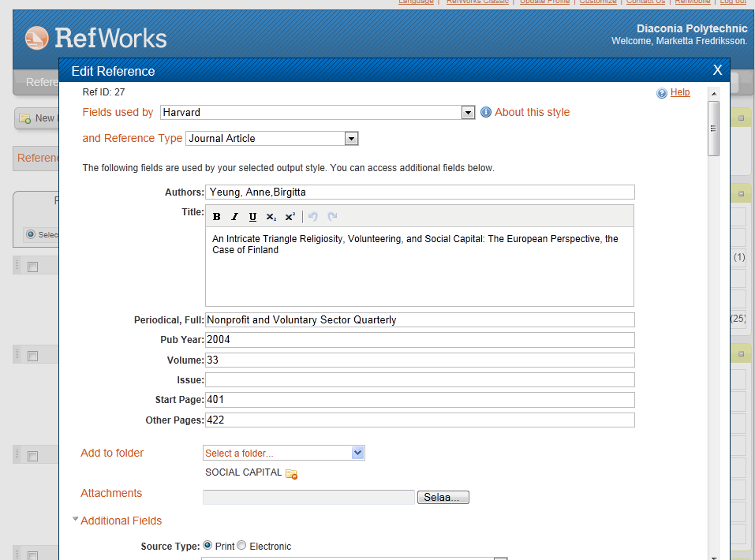755x560 pixels.
Task: Click inside the Title text area
Action: [x=420, y=267]
